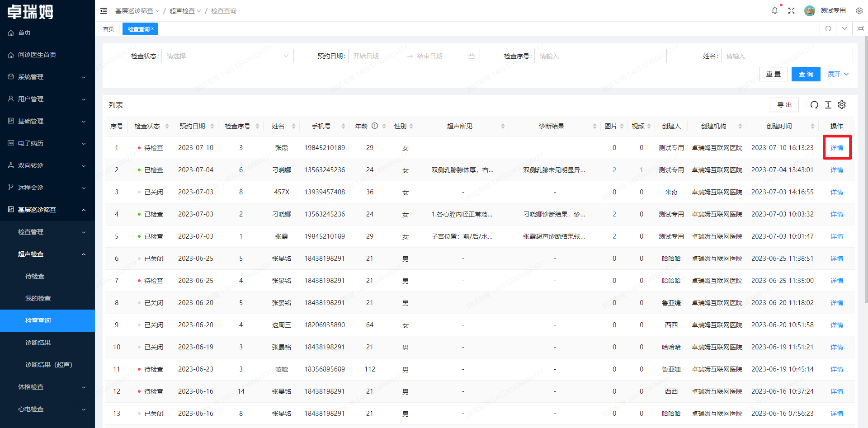Image resolution: width=868 pixels, height=428 pixels.
Task: Open 详情 for 457X row
Action: click(837, 192)
